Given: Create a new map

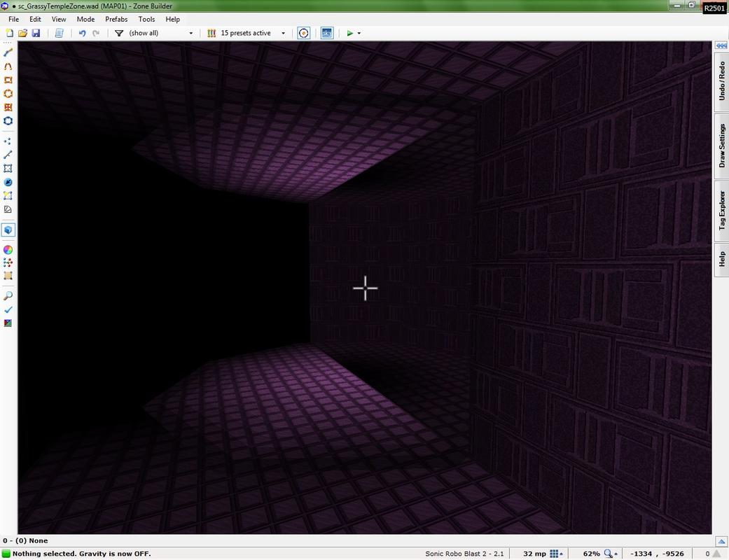Looking at the screenshot, I should pos(9,33).
